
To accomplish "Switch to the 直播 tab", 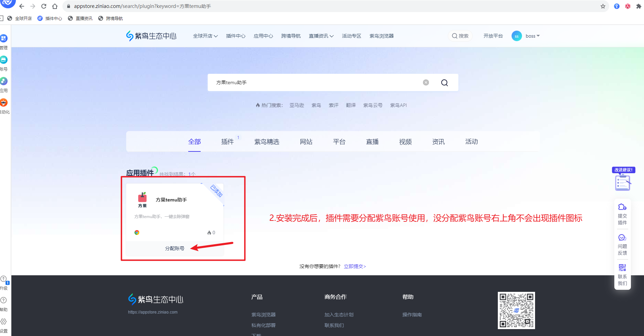I will click(372, 142).
